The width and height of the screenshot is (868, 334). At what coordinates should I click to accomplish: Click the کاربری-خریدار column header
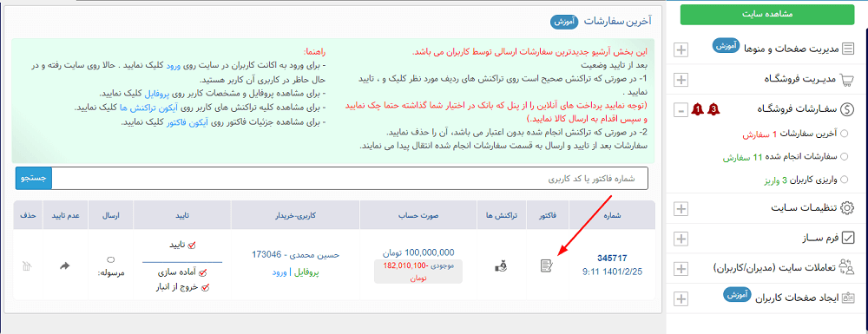click(295, 215)
